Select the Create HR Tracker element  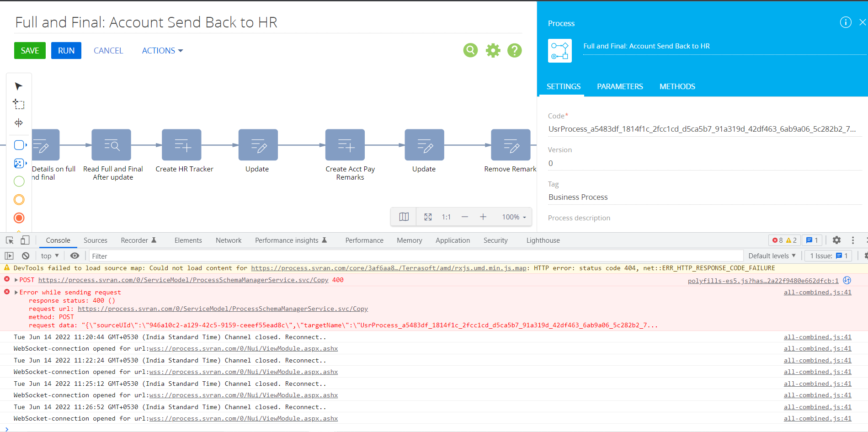(x=181, y=144)
